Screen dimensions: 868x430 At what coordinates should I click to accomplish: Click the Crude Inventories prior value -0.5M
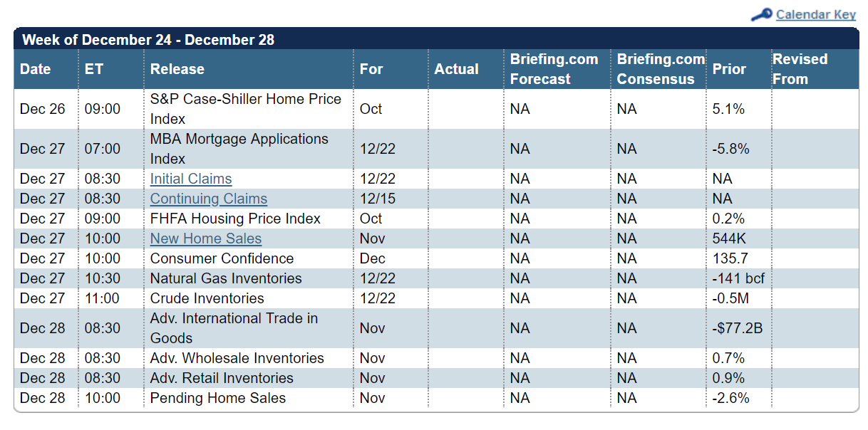point(730,298)
